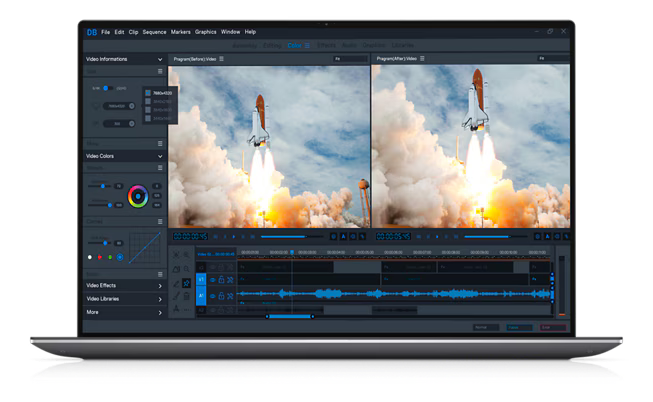The width and height of the screenshot is (653, 402).
Task: Select the red channel dot in Curves
Action: click(100, 257)
